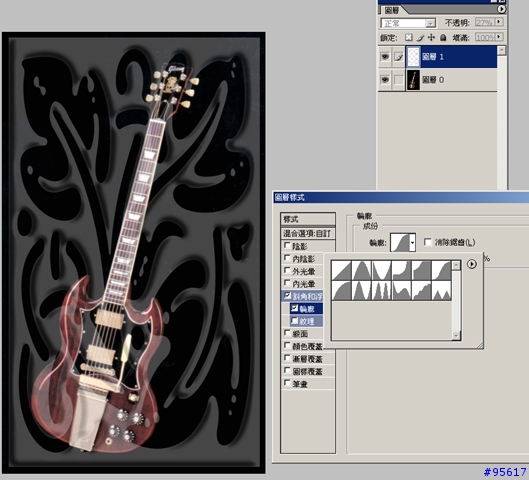Viewport: 529px width, 480px height.
Task: Select the layer name text 圖層 1
Action: [433, 57]
